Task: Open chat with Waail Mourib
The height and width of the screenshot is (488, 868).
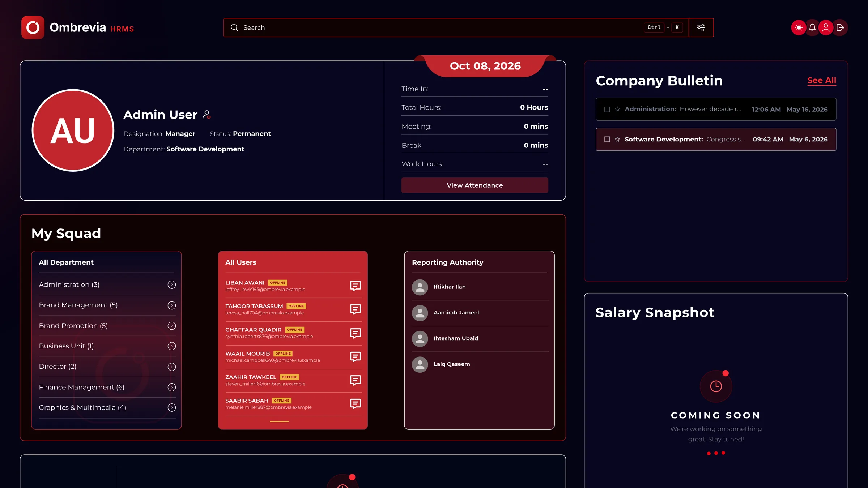Action: (x=355, y=356)
